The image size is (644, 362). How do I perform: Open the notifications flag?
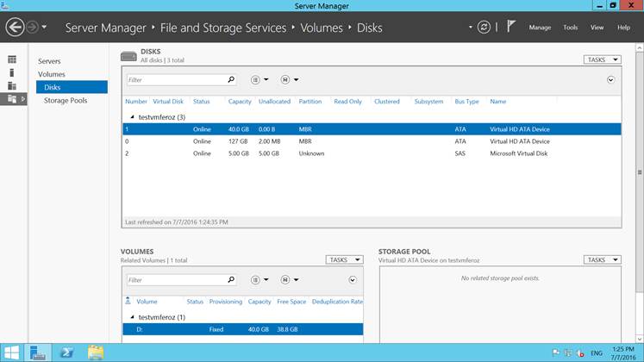click(511, 27)
